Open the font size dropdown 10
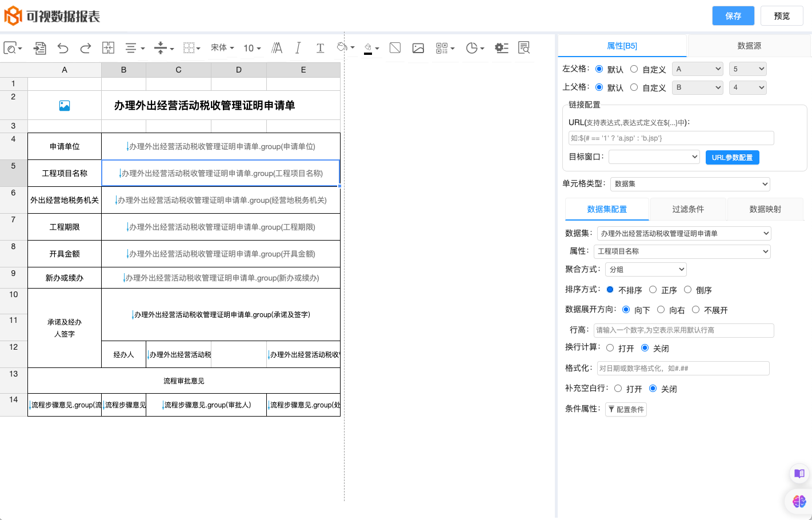Image resolution: width=812 pixels, height=520 pixels. point(252,48)
